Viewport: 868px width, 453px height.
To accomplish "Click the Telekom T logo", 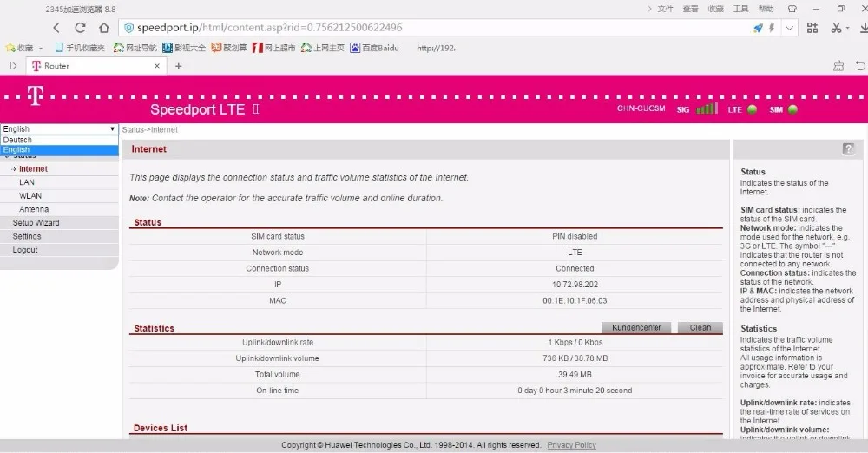I will coord(36,95).
